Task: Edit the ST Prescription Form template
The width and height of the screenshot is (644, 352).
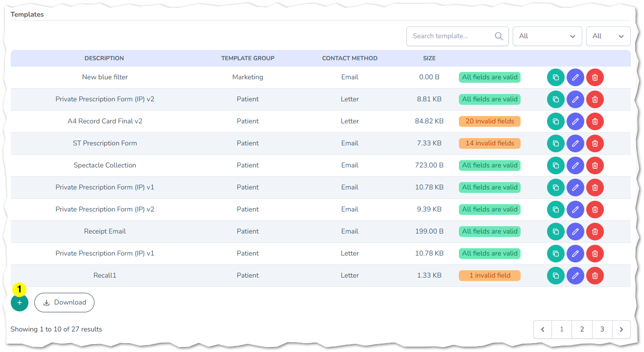Action: click(x=575, y=143)
